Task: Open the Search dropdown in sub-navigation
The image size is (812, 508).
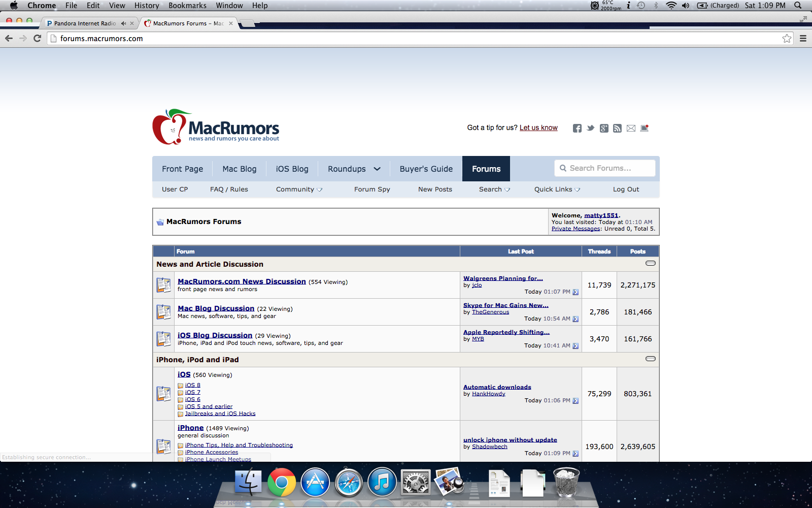Action: pos(494,189)
